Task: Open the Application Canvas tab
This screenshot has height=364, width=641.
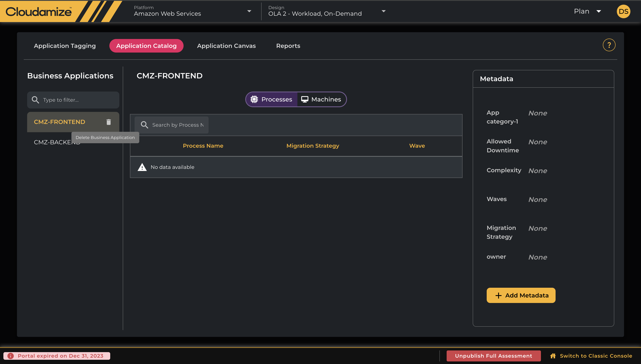Action: coord(226,46)
